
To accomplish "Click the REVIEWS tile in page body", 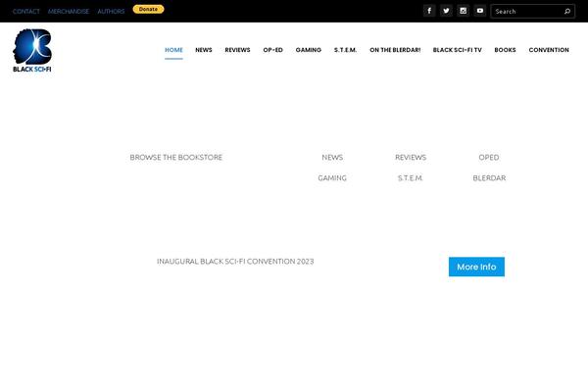I will (411, 157).
